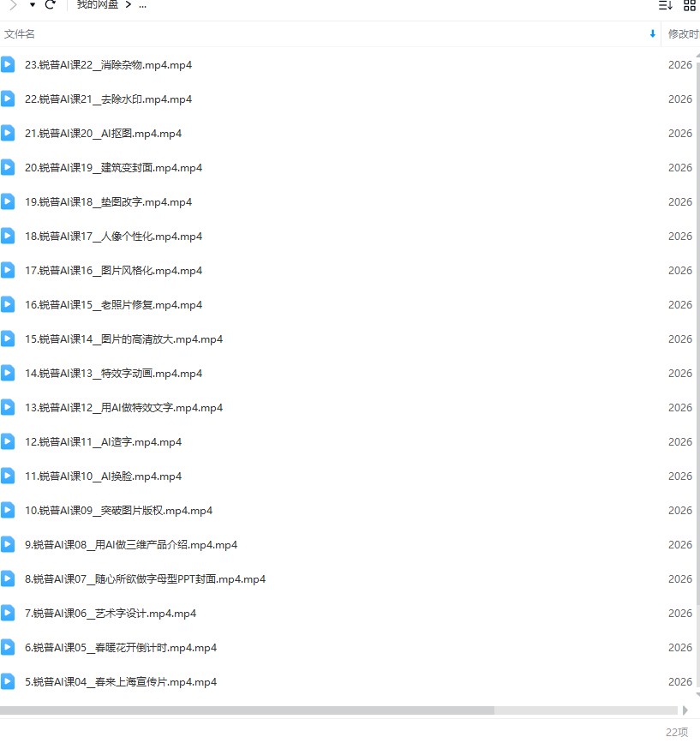Screen dimensions: 700x743
Task: Click video icon of AI抠图.mp4 file
Action: (8, 133)
